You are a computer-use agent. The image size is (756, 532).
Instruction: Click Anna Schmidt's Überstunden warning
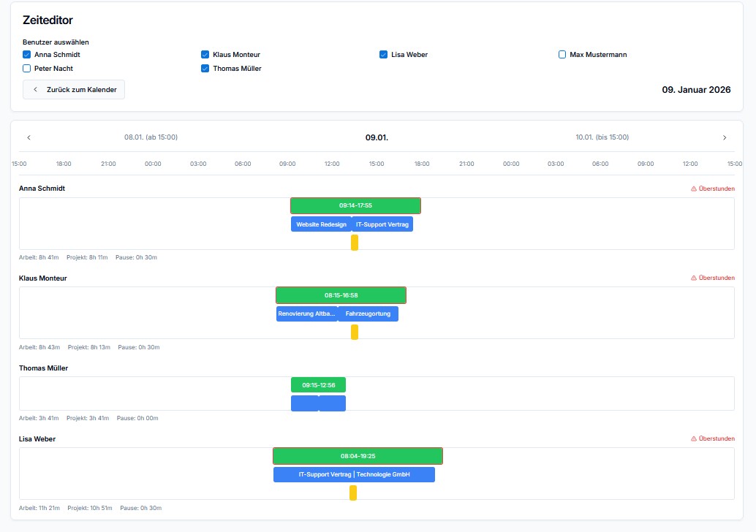click(x=713, y=189)
